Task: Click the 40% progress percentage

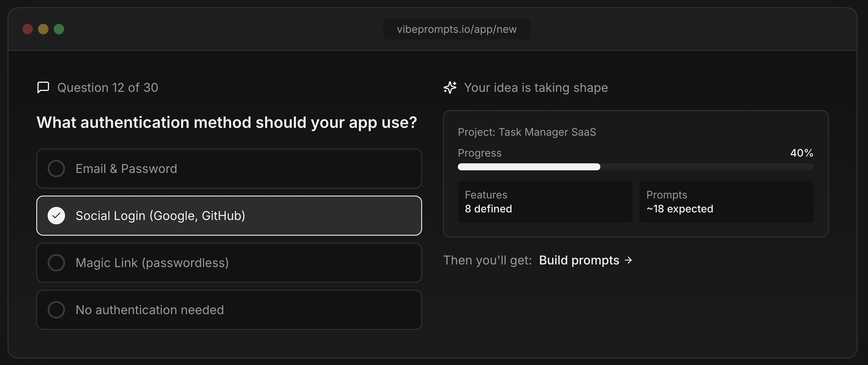Action: click(x=801, y=153)
